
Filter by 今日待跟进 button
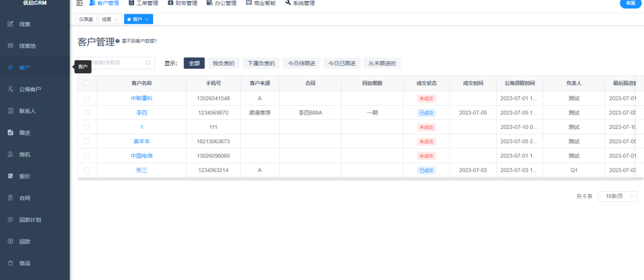pos(302,63)
